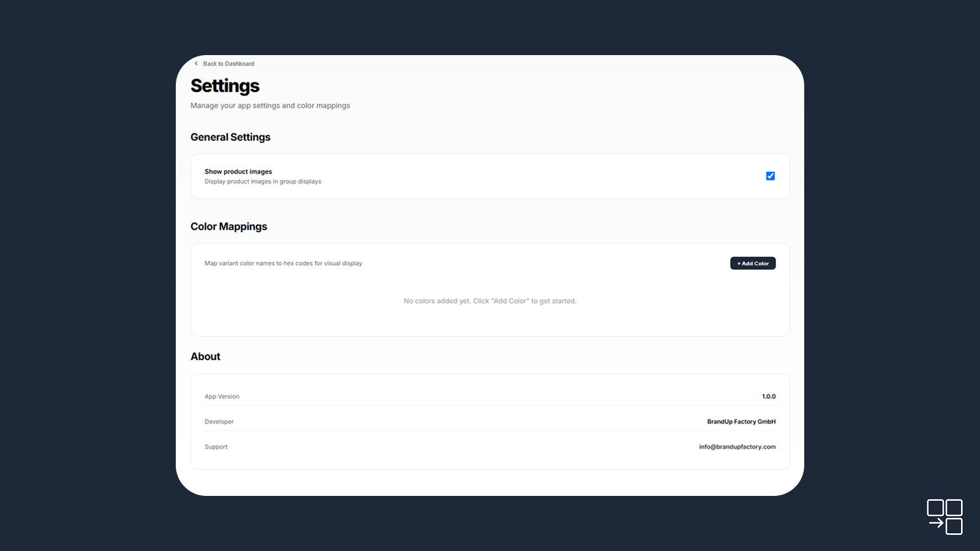980x551 pixels.
Task: Navigate Back to Dashboard
Action: [228, 64]
